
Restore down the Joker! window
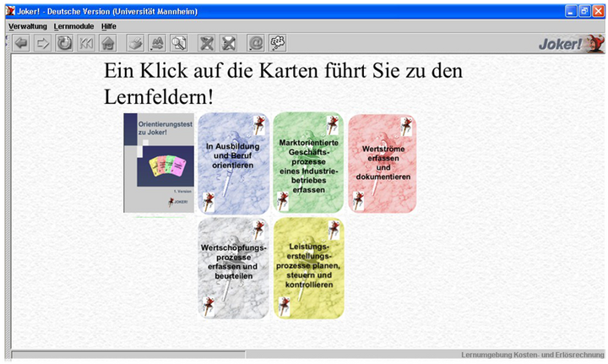584,11
